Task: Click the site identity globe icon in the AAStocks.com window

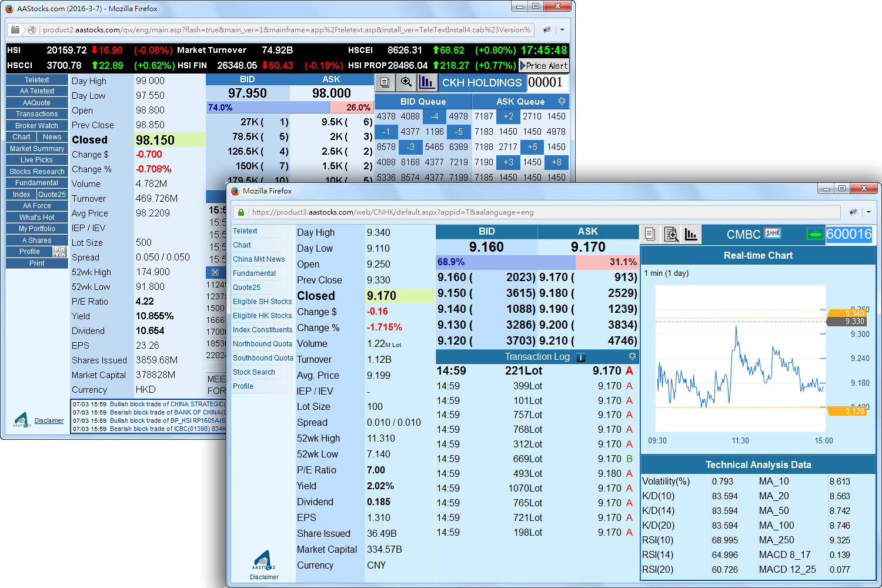Action: click(32, 29)
